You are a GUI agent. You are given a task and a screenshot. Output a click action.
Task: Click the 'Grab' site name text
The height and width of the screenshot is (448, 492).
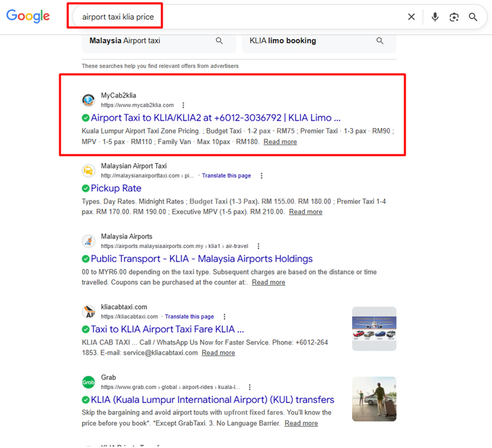[x=108, y=377]
